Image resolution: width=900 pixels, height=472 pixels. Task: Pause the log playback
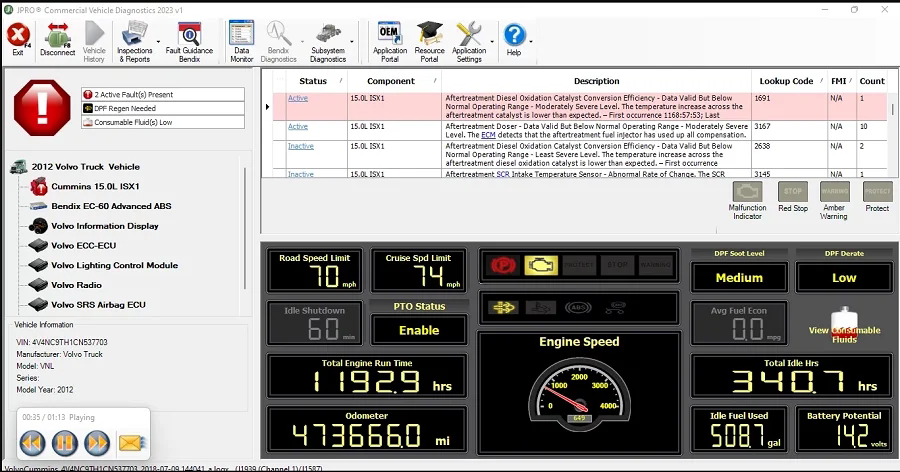(64, 441)
